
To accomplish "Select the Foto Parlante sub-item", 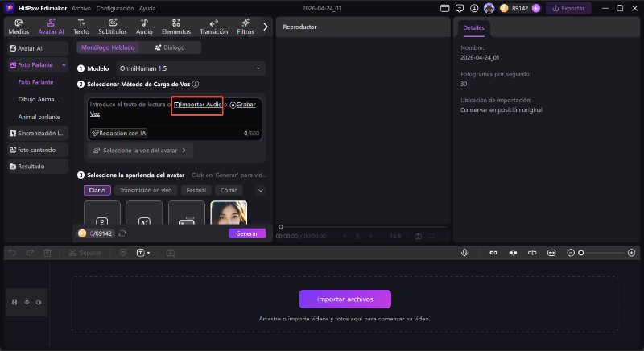I will coord(35,82).
